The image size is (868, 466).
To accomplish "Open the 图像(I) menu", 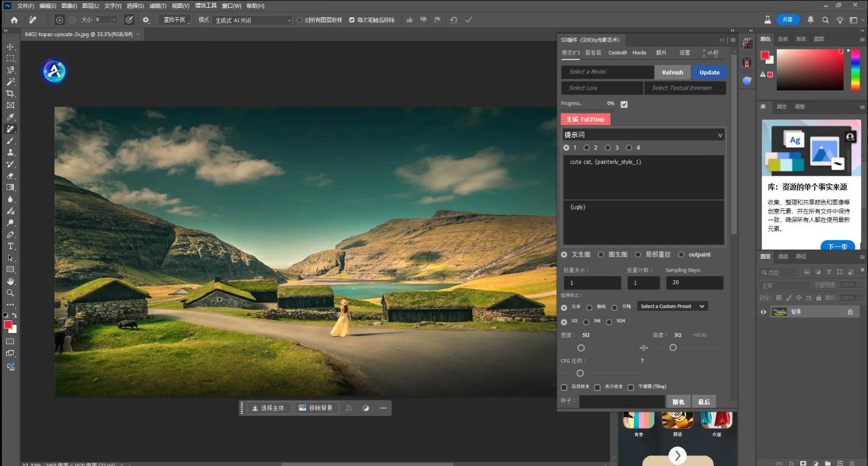I will point(69,6).
